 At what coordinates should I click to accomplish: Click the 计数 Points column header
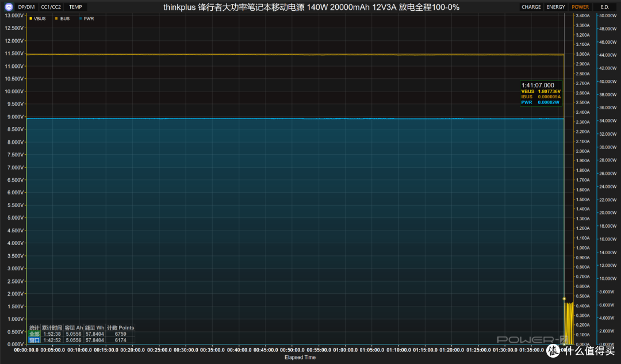tap(120, 328)
